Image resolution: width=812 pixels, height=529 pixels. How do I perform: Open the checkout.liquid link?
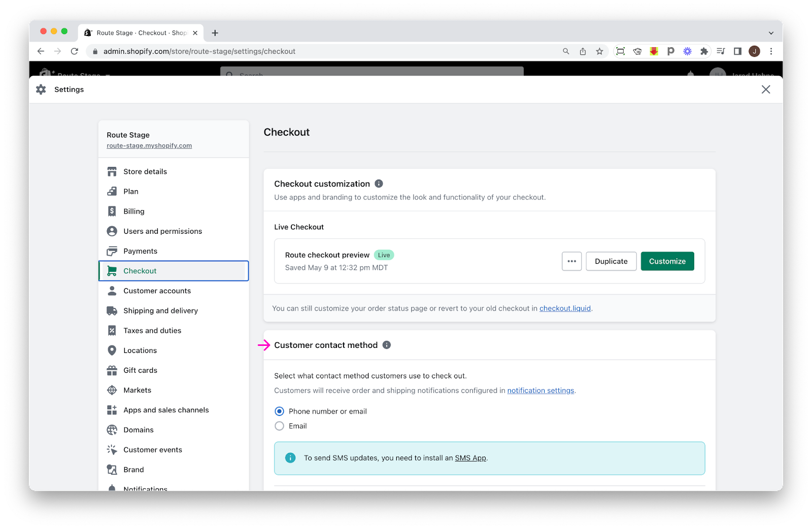565,308
